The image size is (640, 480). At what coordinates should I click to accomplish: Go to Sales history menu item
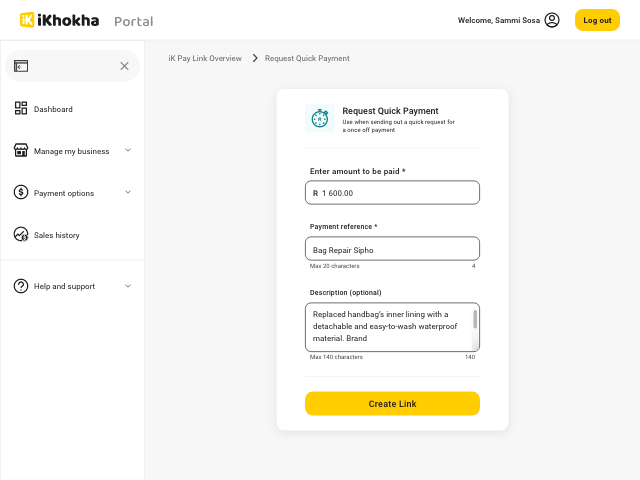[57, 235]
